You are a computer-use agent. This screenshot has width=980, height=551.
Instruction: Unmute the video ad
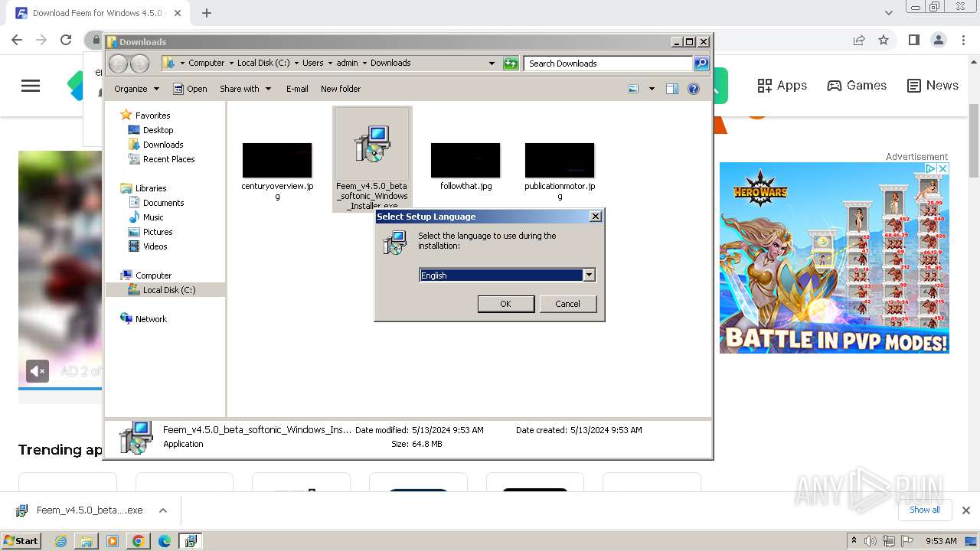(38, 371)
